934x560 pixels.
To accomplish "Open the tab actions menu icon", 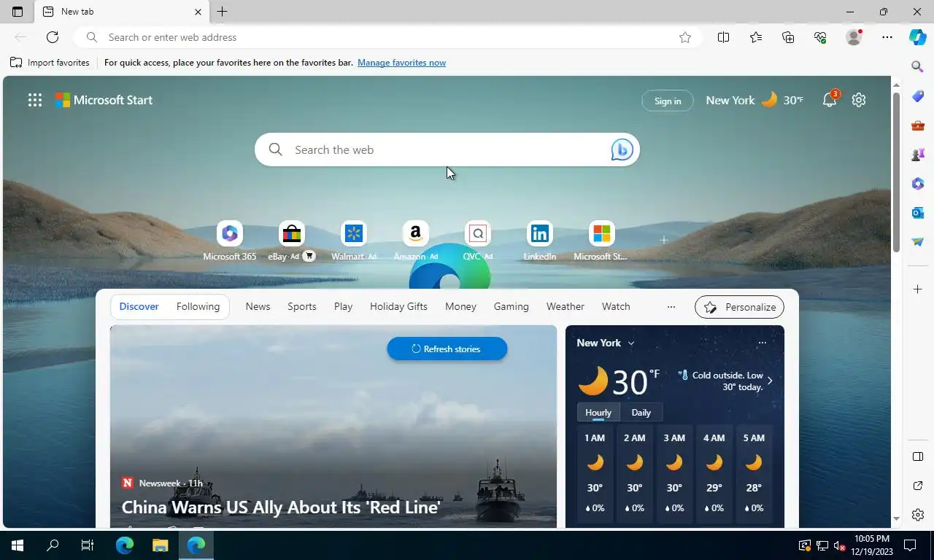I will pos(18,12).
